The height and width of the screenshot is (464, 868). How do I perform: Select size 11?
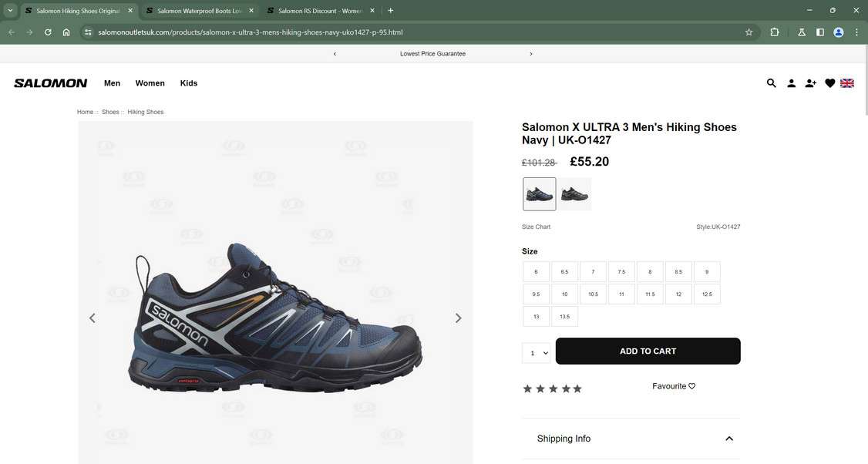621,294
